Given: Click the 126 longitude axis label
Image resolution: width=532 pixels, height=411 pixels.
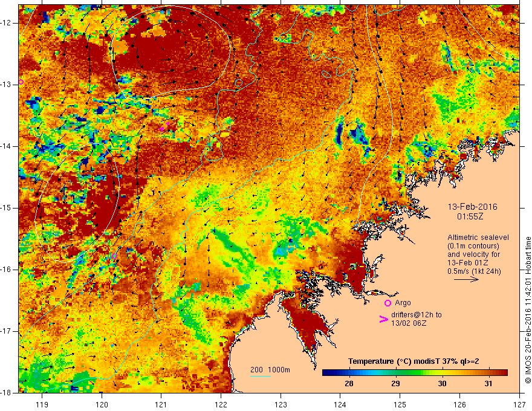Looking at the screenshot, I should pyautogui.click(x=459, y=404).
